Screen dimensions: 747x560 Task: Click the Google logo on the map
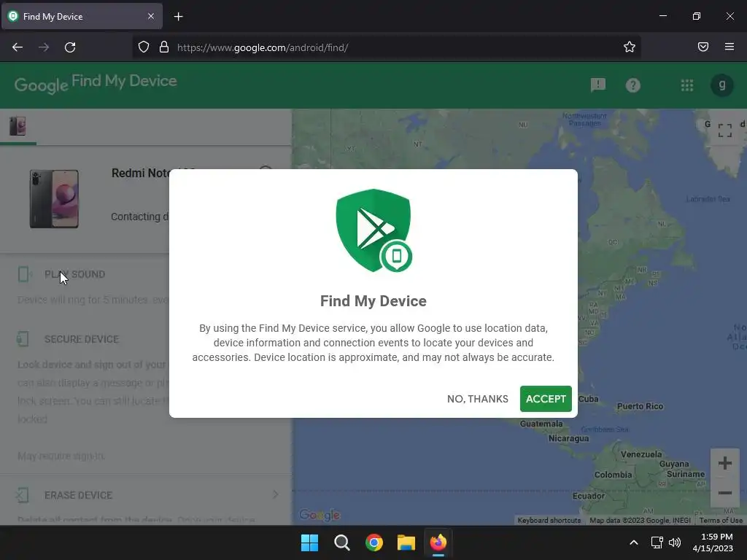click(x=320, y=515)
